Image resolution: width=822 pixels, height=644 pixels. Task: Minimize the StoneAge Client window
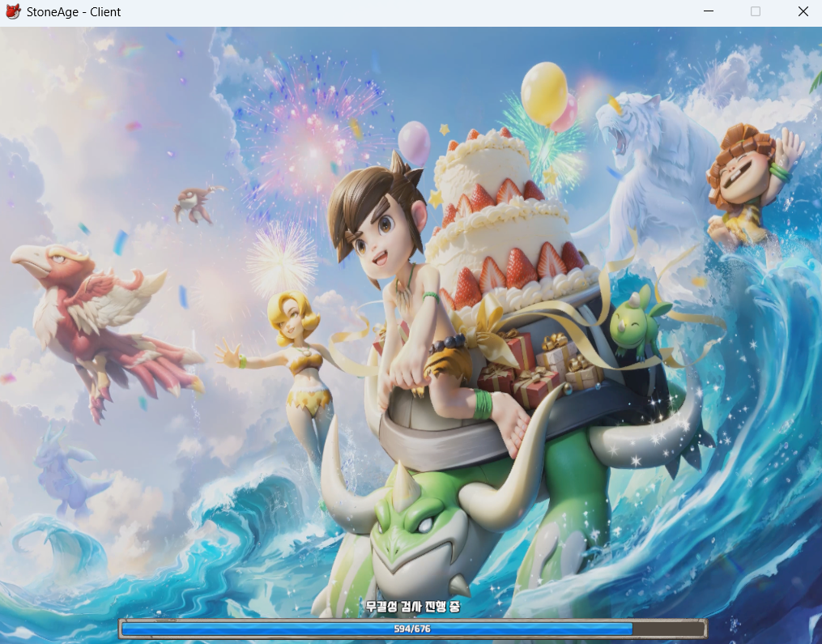709,12
